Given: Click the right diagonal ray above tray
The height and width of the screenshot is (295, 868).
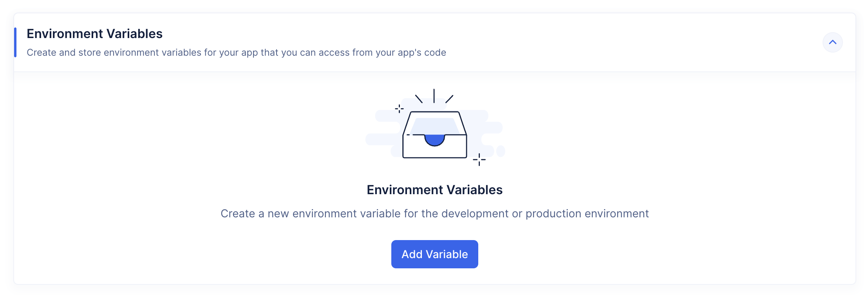Looking at the screenshot, I should pyautogui.click(x=449, y=99).
